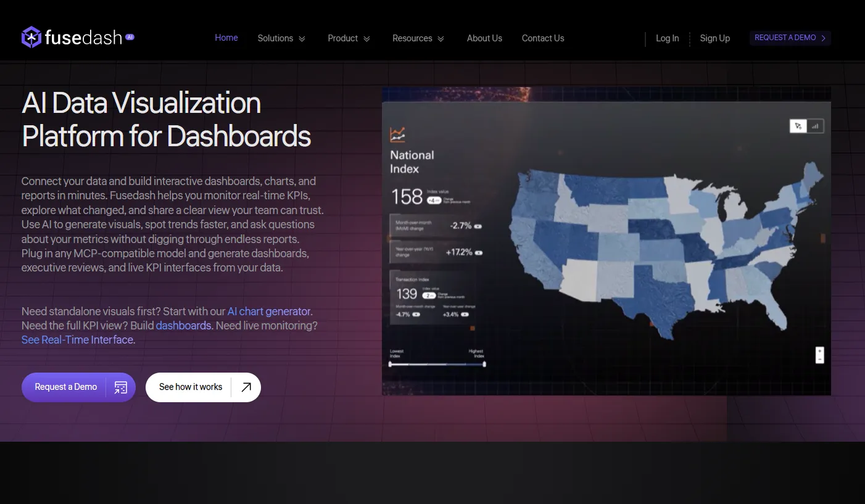Go to the About Us page
The height and width of the screenshot is (504, 865).
tap(484, 38)
